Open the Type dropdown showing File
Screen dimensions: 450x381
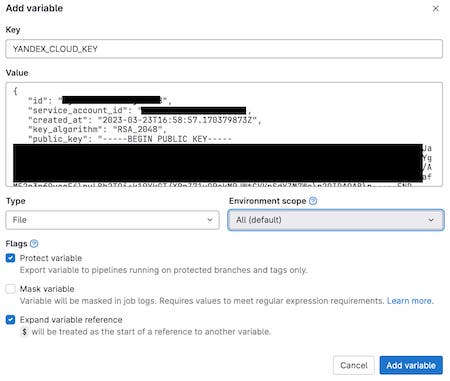pyautogui.click(x=112, y=220)
